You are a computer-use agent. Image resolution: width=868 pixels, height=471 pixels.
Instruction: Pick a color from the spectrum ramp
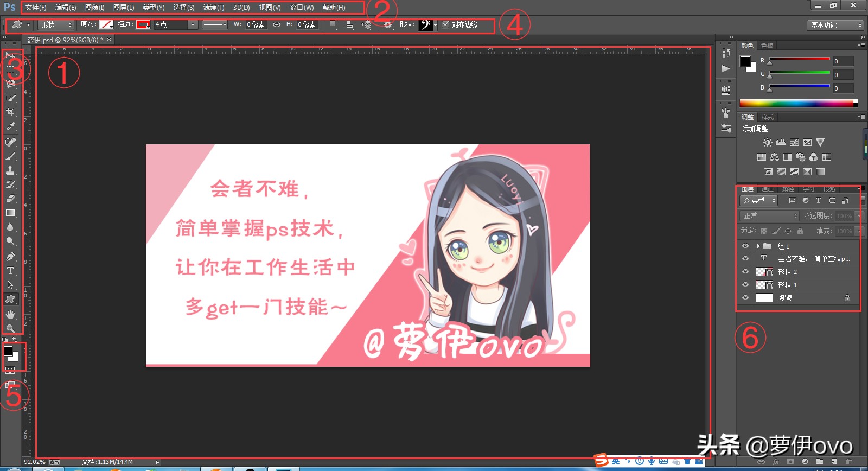pyautogui.click(x=799, y=103)
